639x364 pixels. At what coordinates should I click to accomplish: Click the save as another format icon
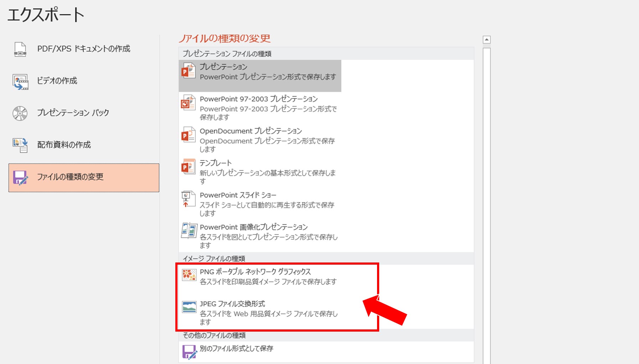coord(189,352)
